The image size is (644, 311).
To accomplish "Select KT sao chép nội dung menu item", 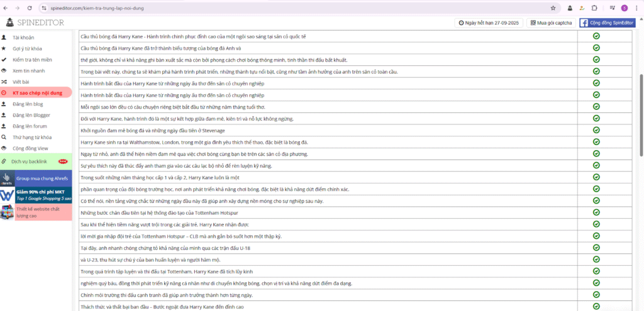I will pos(36,92).
